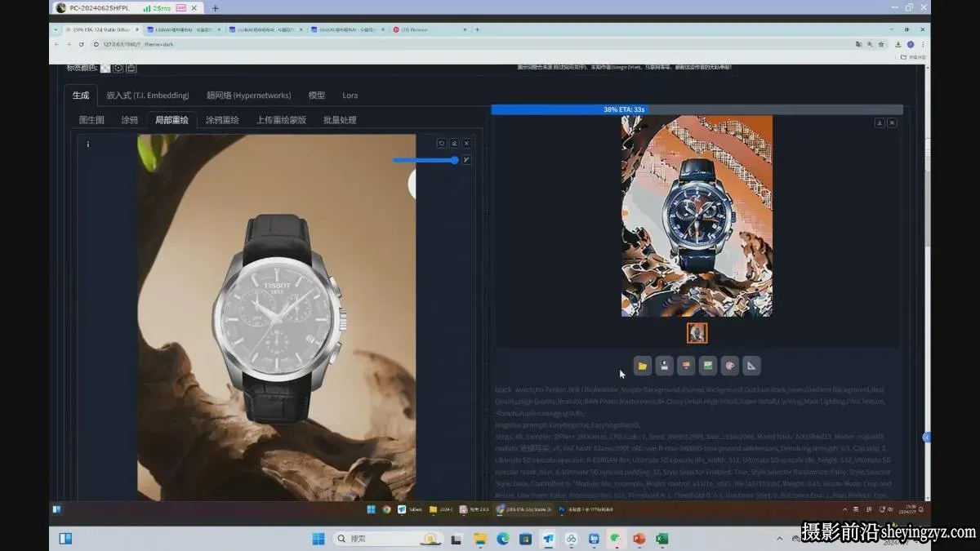Click the info 'i' icon on the canvas

pos(88,144)
